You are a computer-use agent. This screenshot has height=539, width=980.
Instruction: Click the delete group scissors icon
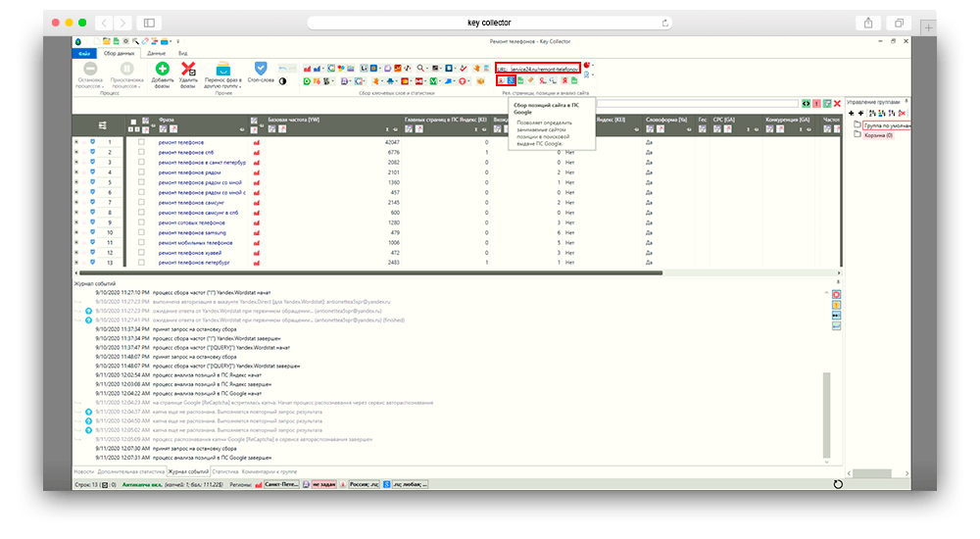(902, 113)
